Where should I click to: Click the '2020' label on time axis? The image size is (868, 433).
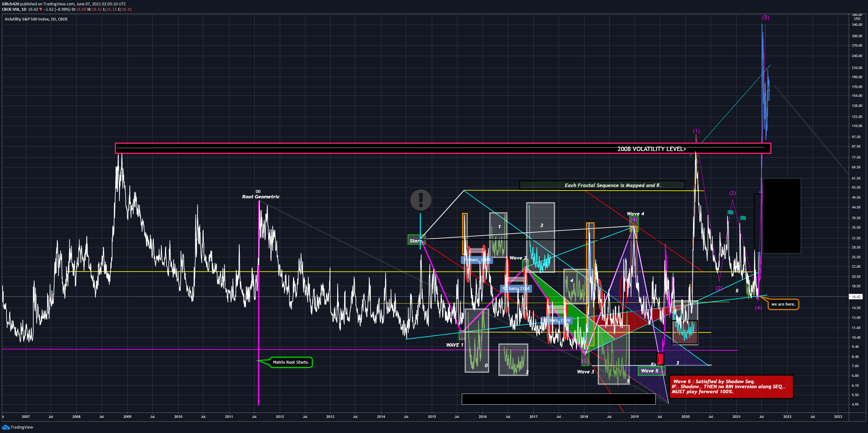click(685, 417)
